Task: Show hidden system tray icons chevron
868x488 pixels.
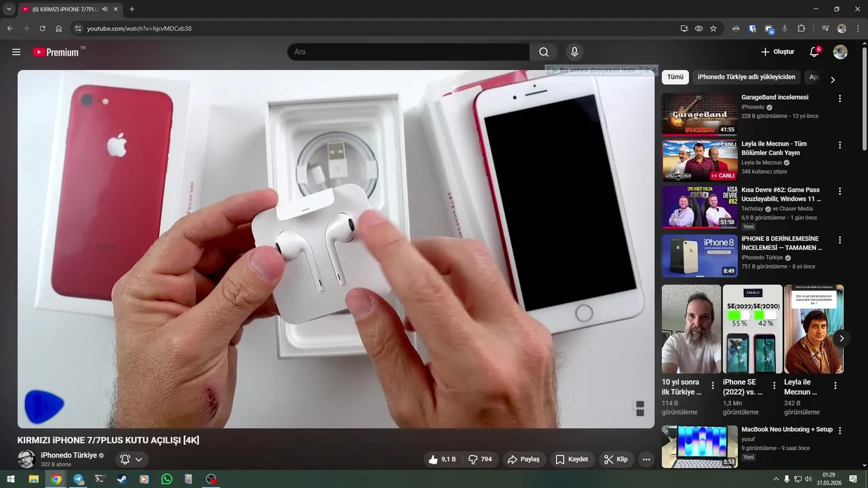Action: tap(776, 479)
